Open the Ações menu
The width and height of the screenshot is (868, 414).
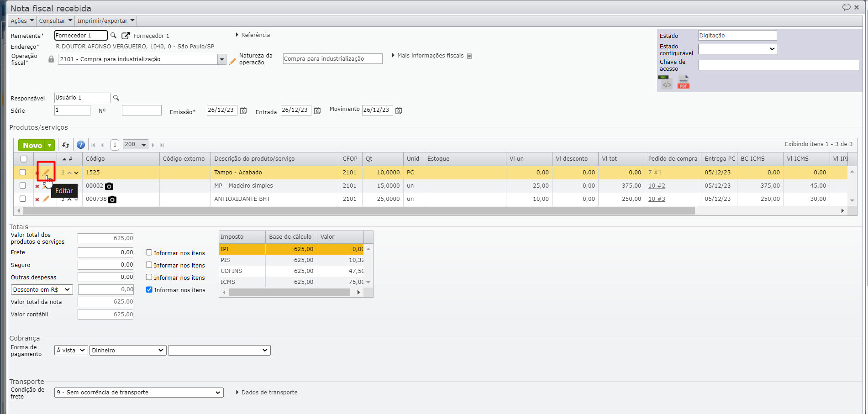click(22, 21)
